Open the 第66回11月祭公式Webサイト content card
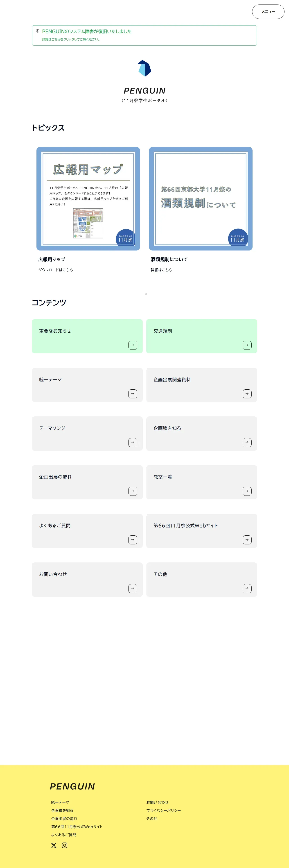The width and height of the screenshot is (289, 868). coord(201,531)
